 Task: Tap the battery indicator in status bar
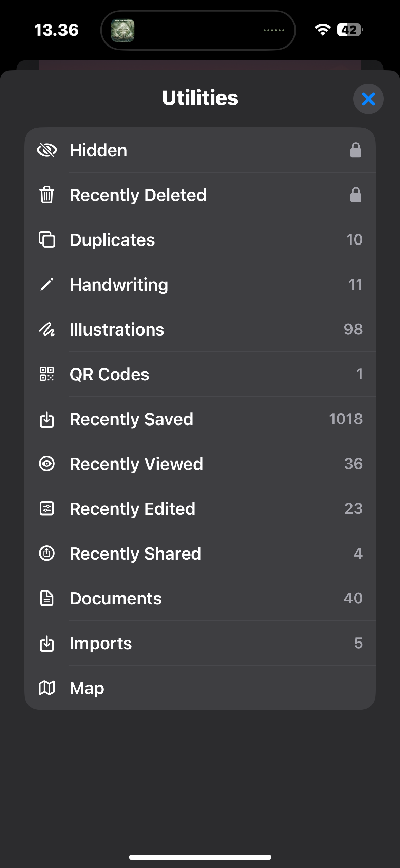[x=349, y=30]
